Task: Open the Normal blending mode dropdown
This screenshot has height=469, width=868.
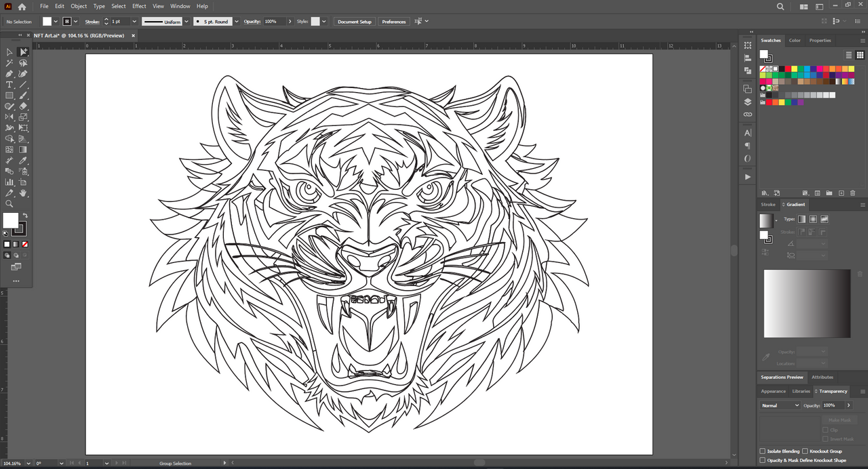Action: point(780,405)
